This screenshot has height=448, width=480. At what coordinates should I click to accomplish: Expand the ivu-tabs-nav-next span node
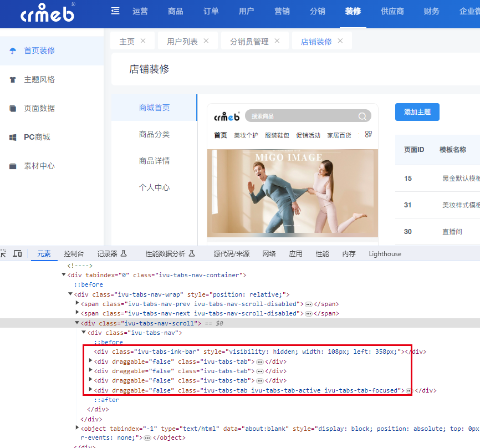tap(77, 313)
